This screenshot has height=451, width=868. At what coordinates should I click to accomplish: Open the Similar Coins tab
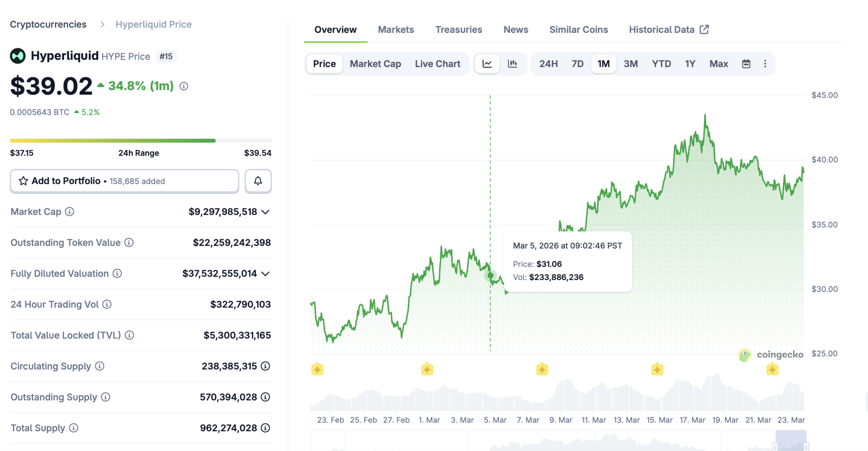[x=578, y=30]
